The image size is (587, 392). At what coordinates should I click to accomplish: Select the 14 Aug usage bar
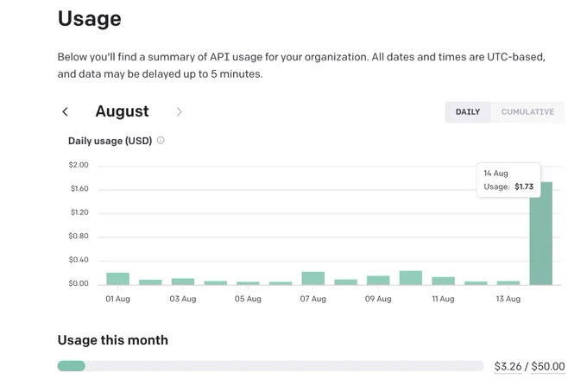540,234
